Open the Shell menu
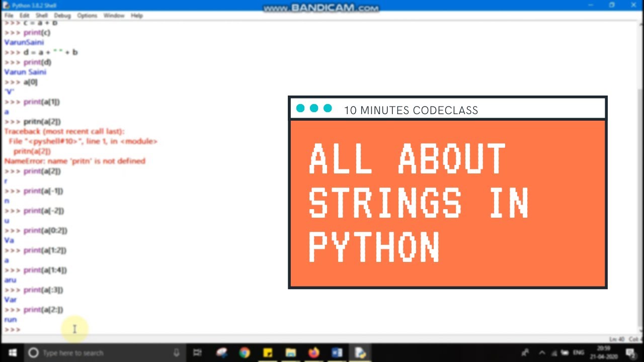Viewport: 644px width, 362px height. [41, 16]
